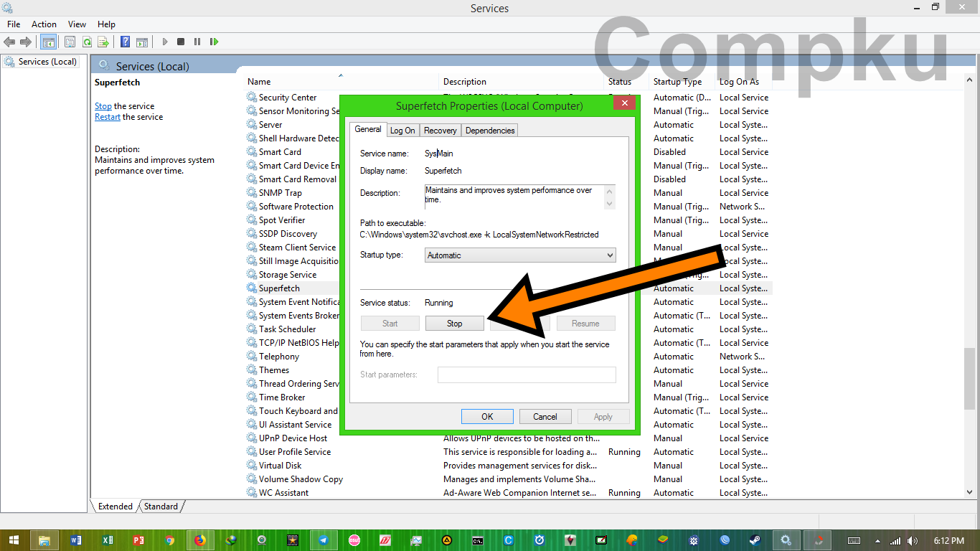The width and height of the screenshot is (980, 551).
Task: Open the blue Help question-mark icon
Action: 126,42
